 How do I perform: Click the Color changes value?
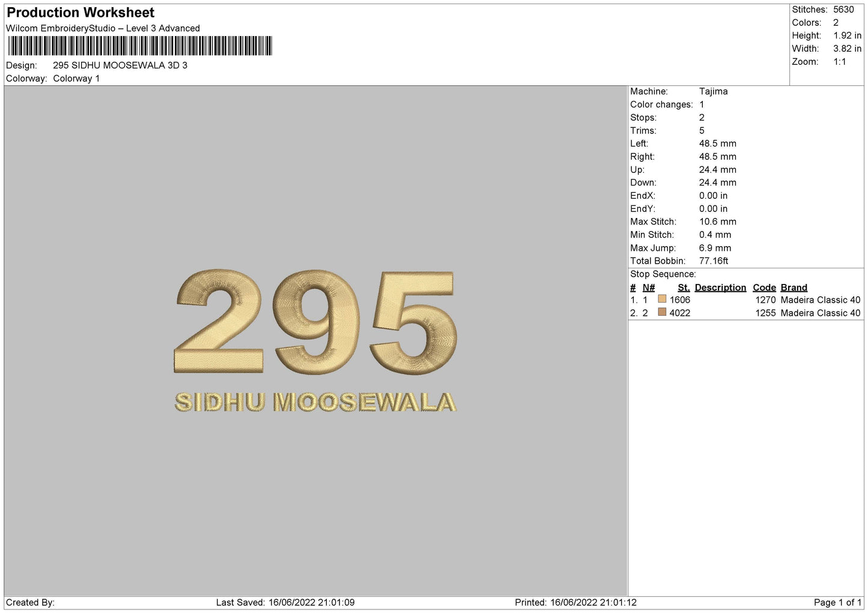coord(702,104)
